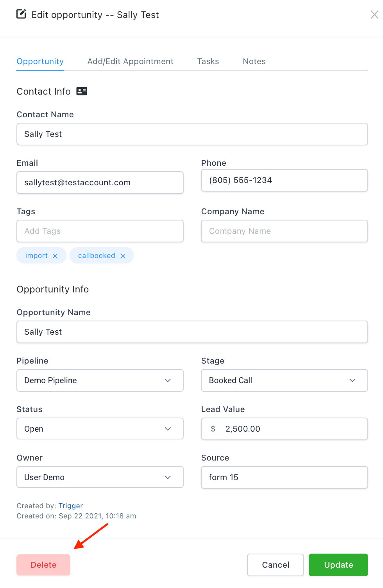Image resolution: width=383 pixels, height=588 pixels.
Task: Expand the Pipeline dropdown
Action: pyautogui.click(x=100, y=380)
